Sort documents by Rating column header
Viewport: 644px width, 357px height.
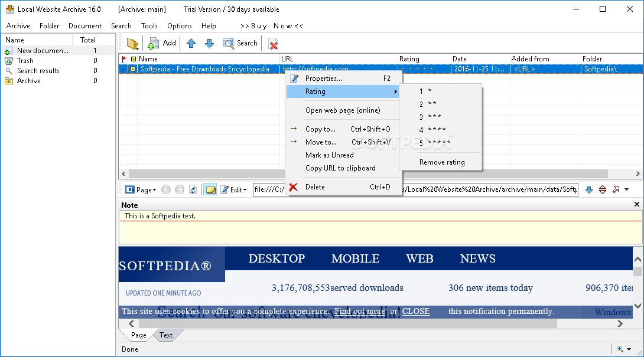coord(424,58)
